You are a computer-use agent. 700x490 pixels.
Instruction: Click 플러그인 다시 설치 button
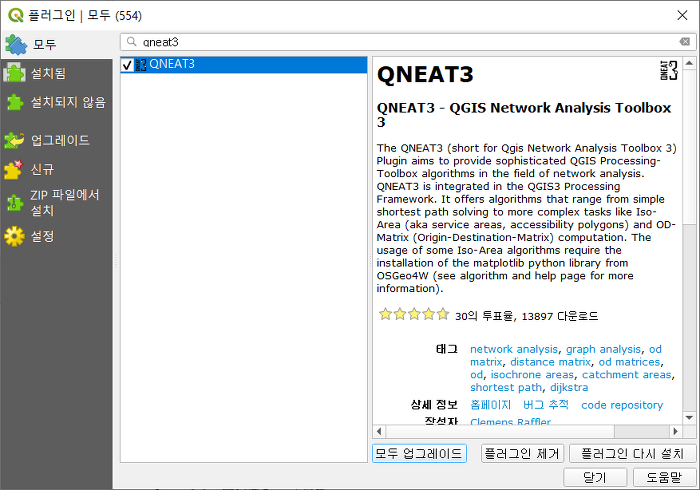pyautogui.click(x=632, y=453)
